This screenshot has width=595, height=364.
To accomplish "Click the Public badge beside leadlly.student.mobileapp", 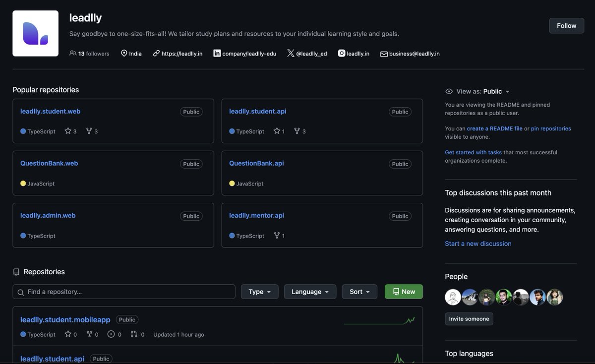I will click(x=127, y=320).
